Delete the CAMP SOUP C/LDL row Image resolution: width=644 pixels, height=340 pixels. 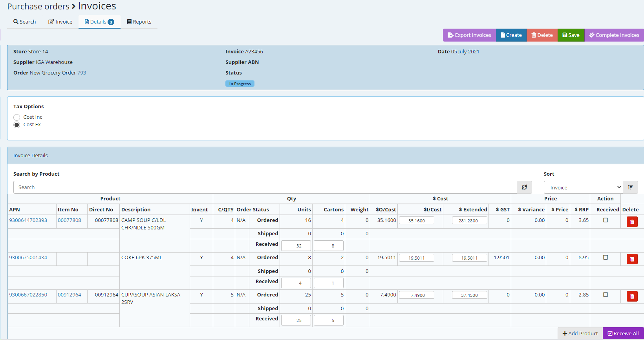tap(632, 222)
